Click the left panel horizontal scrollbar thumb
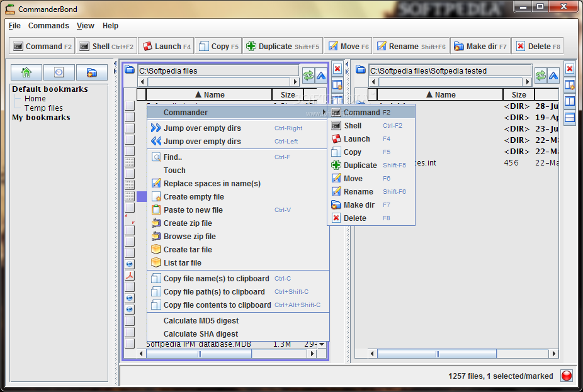Image resolution: width=583 pixels, height=392 pixels. point(199,354)
